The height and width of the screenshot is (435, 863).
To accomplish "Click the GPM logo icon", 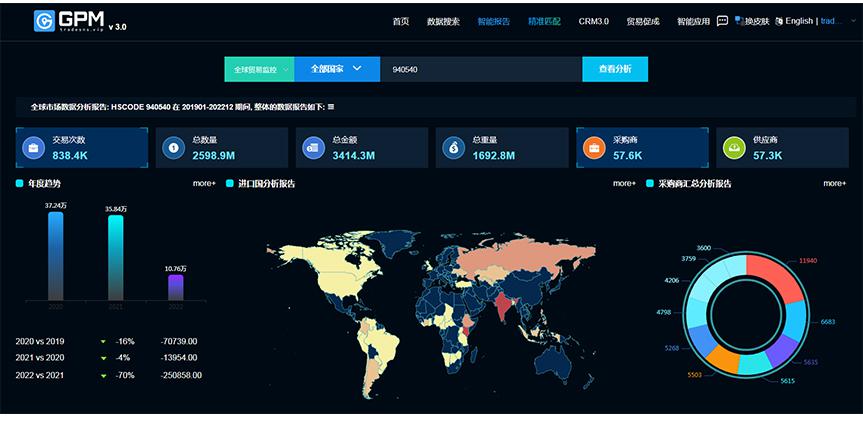I will (x=45, y=21).
